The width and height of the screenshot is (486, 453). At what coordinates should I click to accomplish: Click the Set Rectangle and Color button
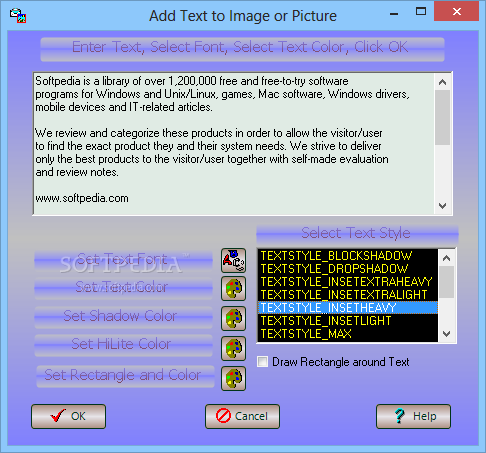pos(125,376)
